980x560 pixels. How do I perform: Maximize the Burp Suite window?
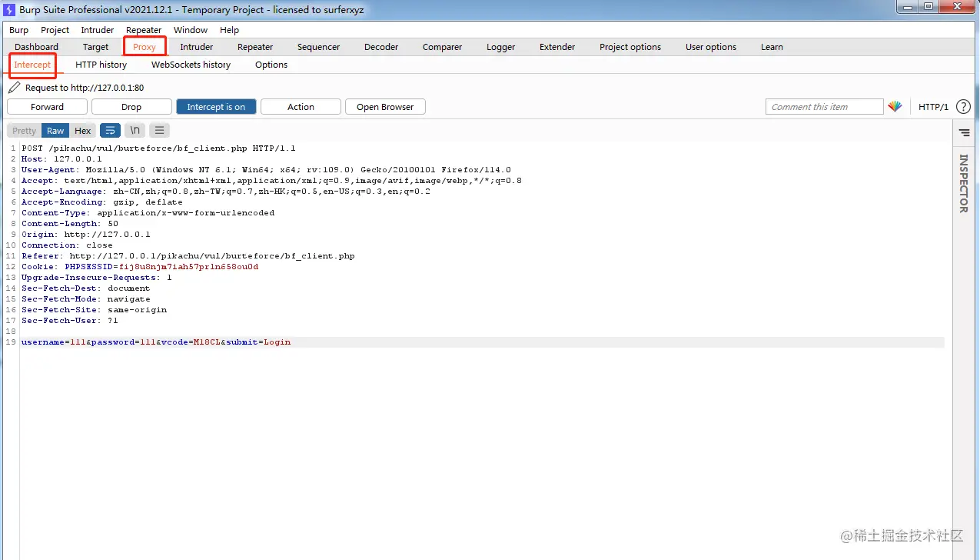pyautogui.click(x=929, y=7)
